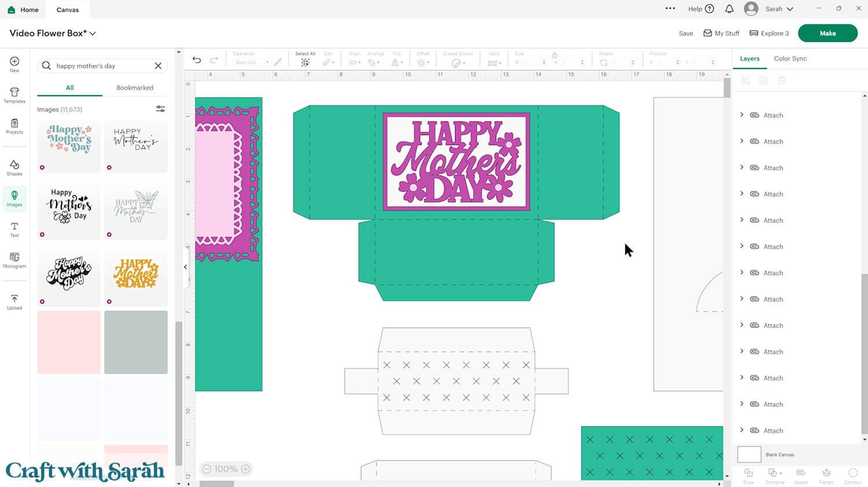The height and width of the screenshot is (487, 868).
Task: Open image search filters icon
Action: coord(160,109)
